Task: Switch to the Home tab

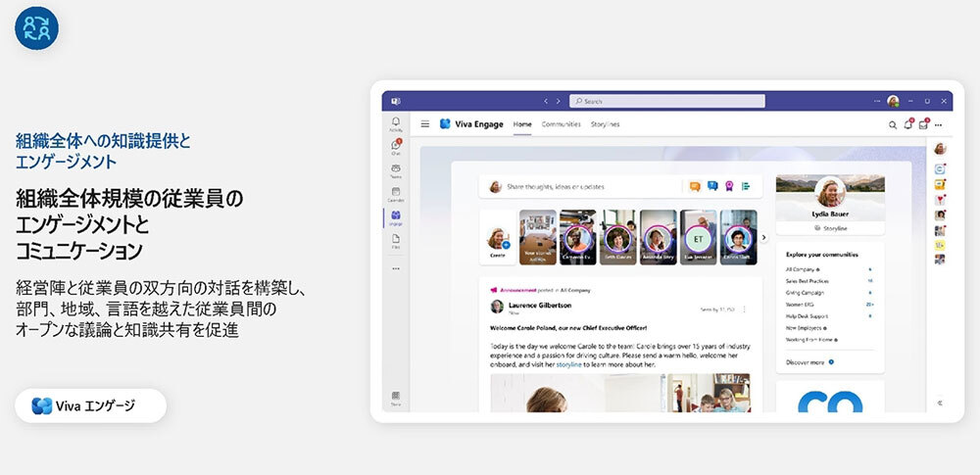Action: pos(522,124)
